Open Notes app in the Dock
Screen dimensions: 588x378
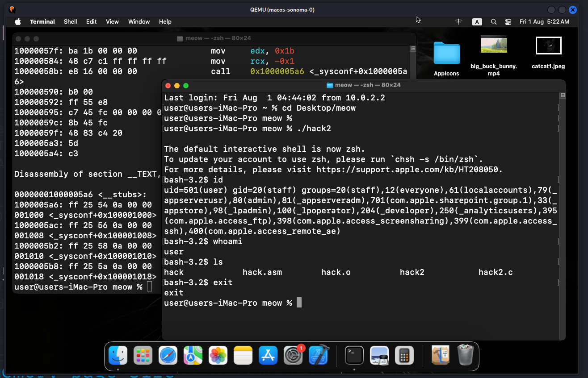point(243,356)
